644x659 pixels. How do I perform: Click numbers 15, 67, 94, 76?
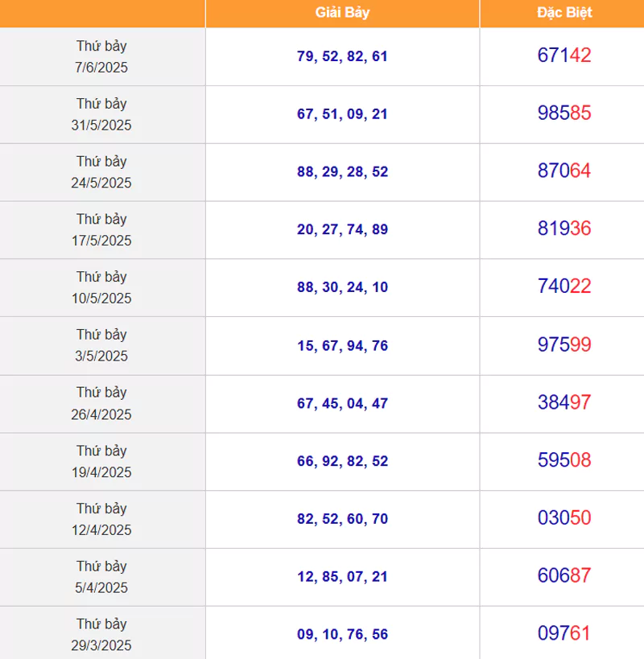coord(342,346)
